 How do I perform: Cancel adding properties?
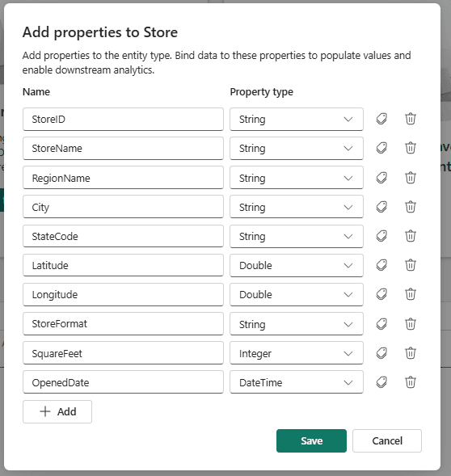pos(387,440)
